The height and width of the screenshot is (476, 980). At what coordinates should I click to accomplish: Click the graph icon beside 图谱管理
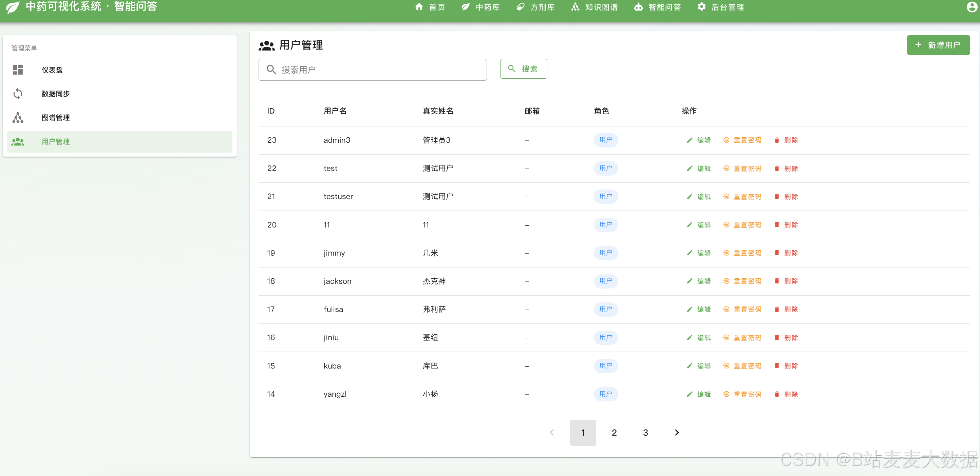pyautogui.click(x=18, y=118)
